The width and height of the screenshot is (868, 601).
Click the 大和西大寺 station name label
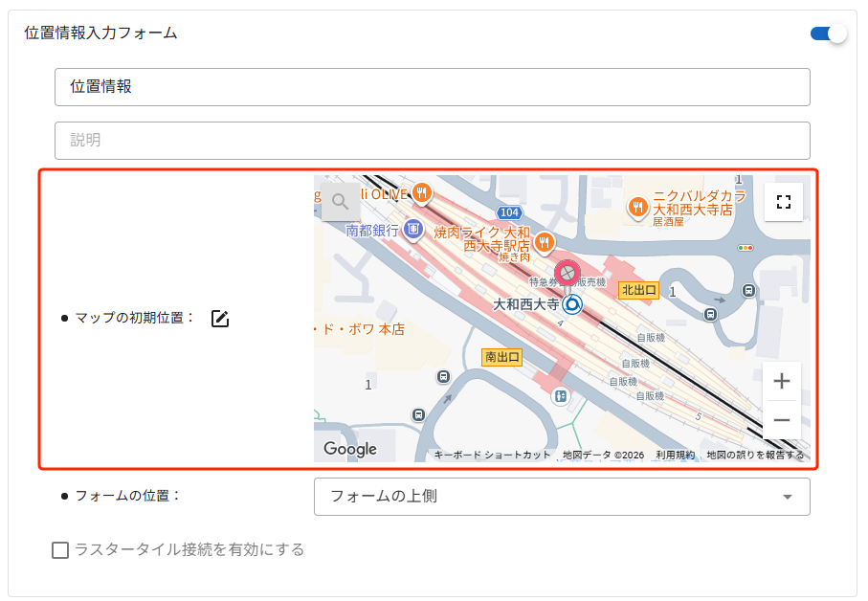[x=526, y=304]
